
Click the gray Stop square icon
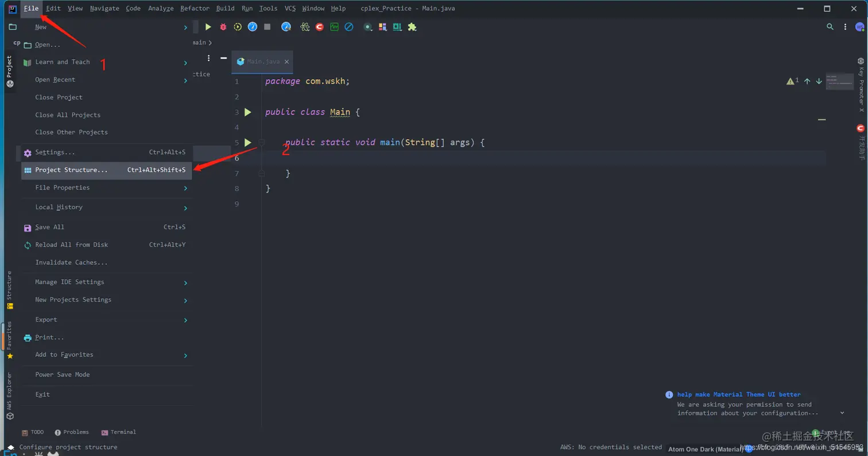click(x=267, y=27)
